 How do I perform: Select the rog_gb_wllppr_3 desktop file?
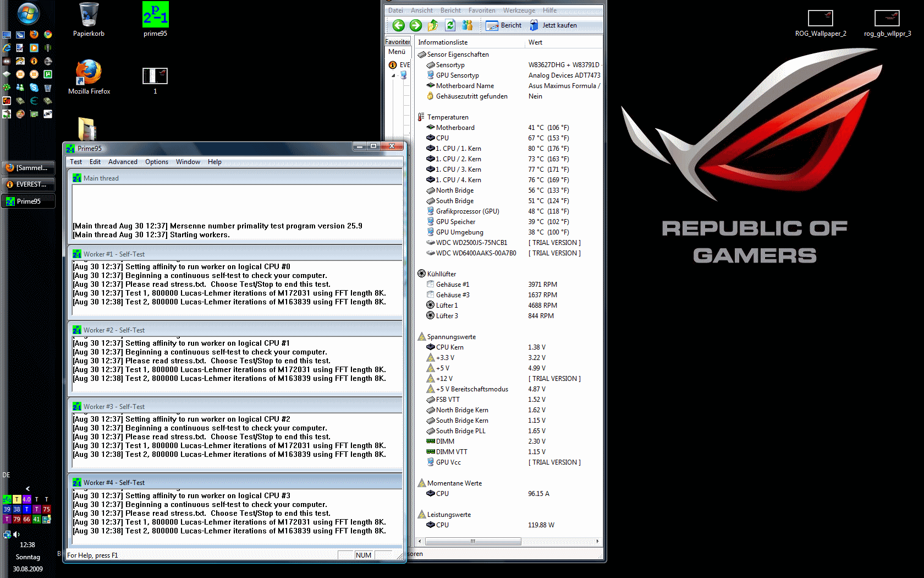pyautogui.click(x=887, y=24)
